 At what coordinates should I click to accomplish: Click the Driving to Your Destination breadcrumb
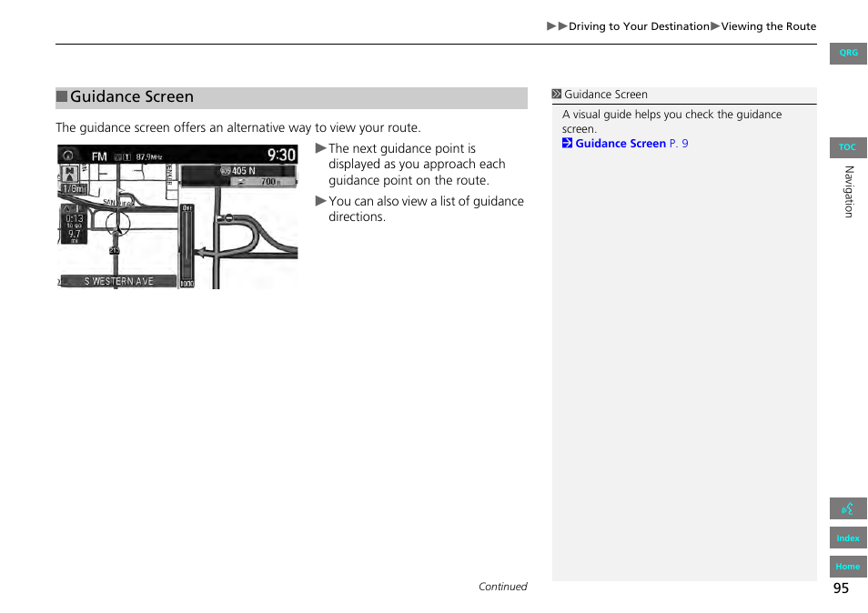click(x=639, y=26)
